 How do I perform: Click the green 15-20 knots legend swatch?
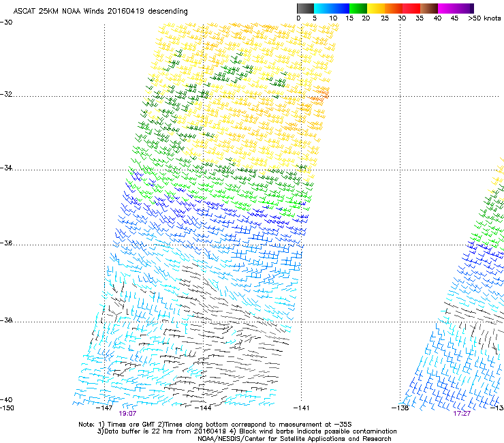(358, 8)
